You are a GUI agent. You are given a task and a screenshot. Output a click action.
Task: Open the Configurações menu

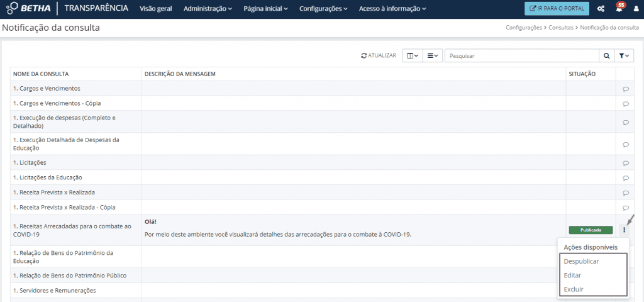coord(323,9)
